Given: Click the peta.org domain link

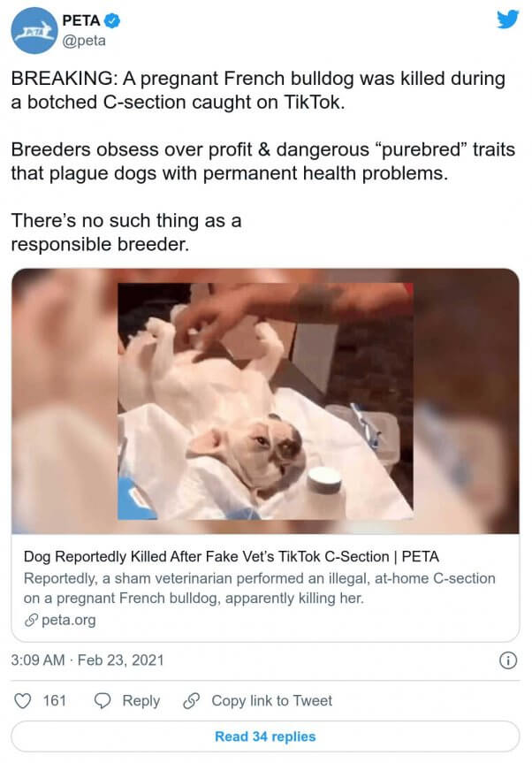Looking at the screenshot, I should [69, 620].
